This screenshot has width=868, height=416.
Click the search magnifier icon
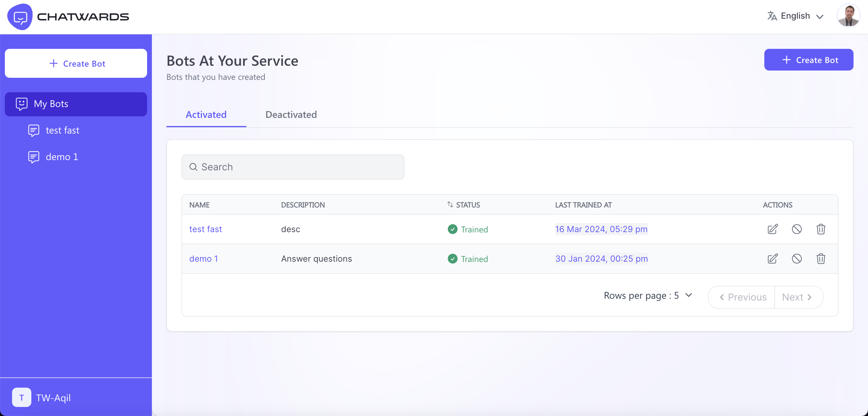pos(193,167)
